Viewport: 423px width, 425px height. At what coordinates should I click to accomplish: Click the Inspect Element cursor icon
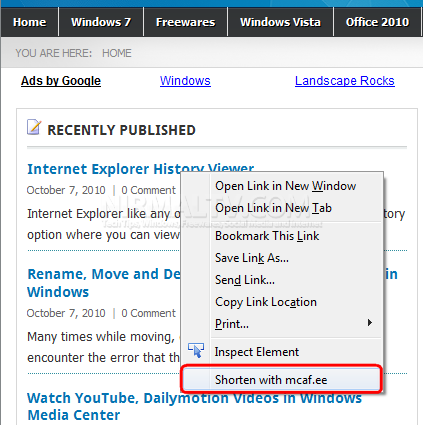coord(196,350)
